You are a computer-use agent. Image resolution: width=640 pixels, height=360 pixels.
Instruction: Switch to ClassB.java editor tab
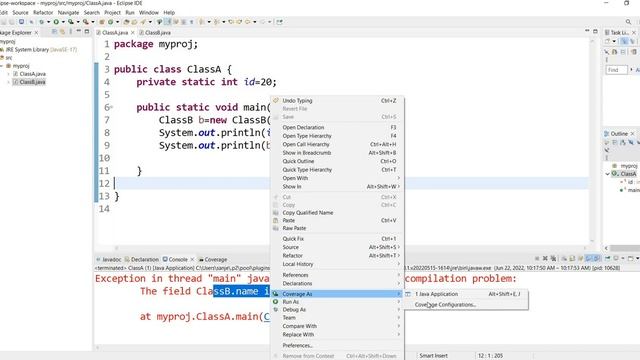[155, 32]
